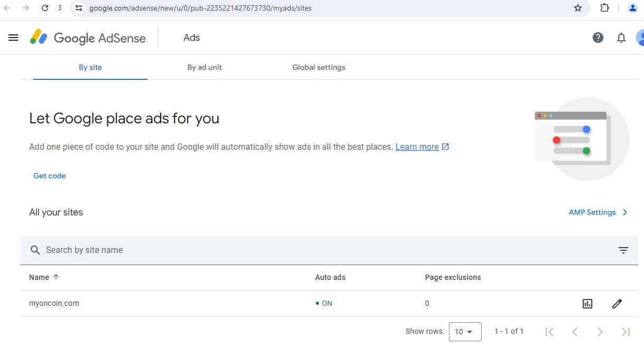This screenshot has height=345, width=644.
Task: Reload the page
Action: pyautogui.click(x=45, y=8)
